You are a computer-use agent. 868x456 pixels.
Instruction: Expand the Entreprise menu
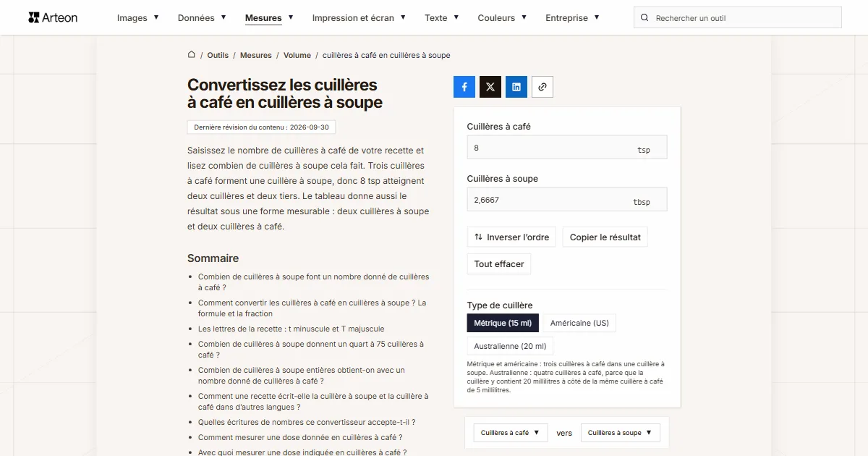(x=572, y=18)
